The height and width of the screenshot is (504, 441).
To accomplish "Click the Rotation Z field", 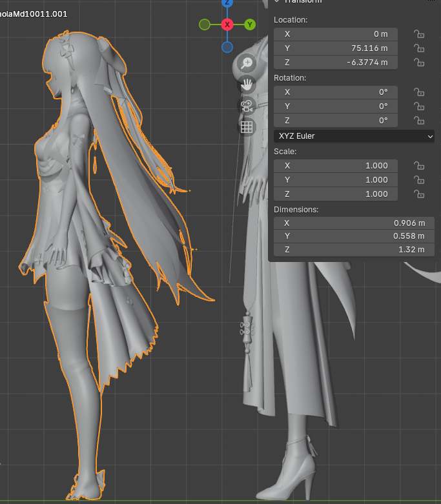I will point(336,121).
